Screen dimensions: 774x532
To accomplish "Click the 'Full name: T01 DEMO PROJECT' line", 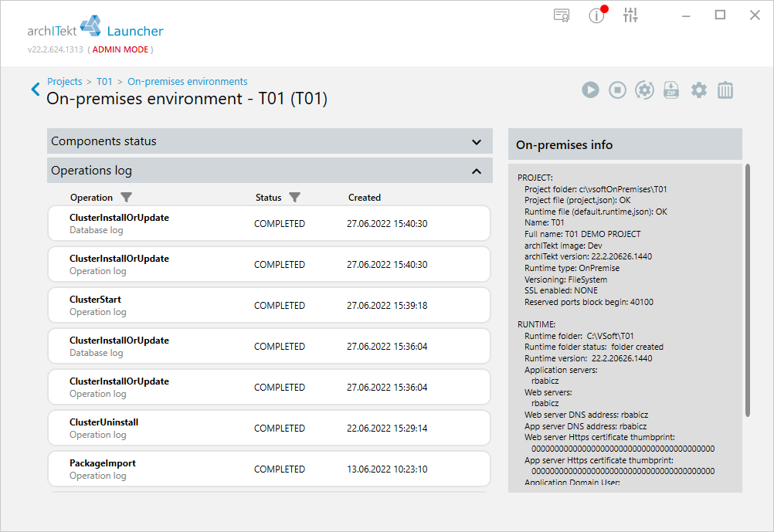I will click(582, 234).
